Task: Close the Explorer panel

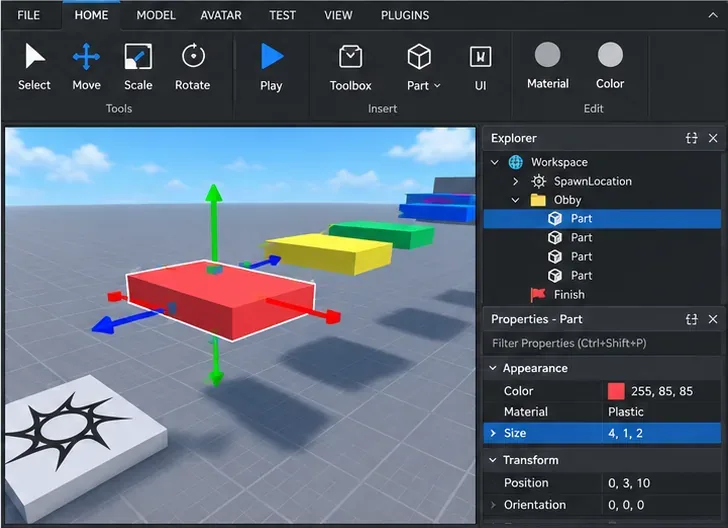Action: coord(713,138)
